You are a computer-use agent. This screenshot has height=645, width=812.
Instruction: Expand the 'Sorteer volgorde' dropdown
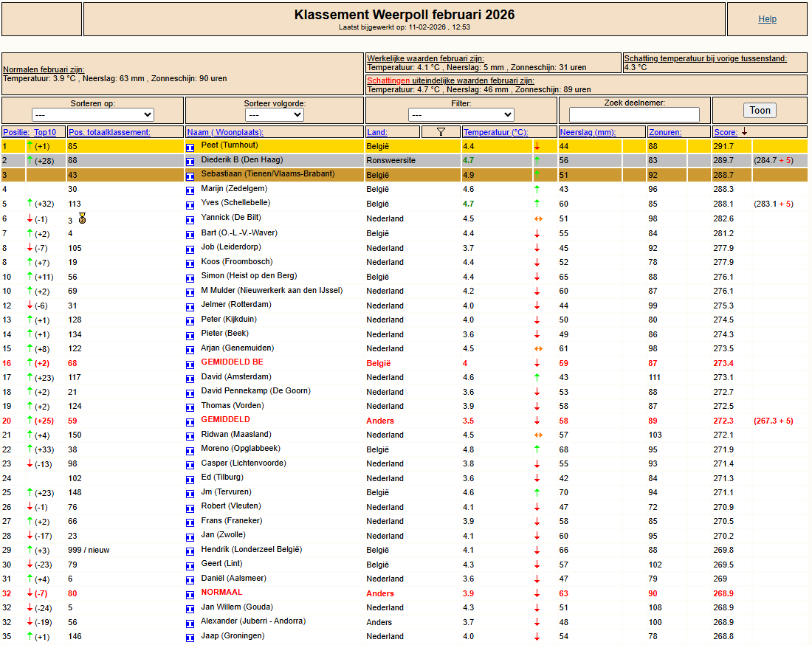[275, 115]
